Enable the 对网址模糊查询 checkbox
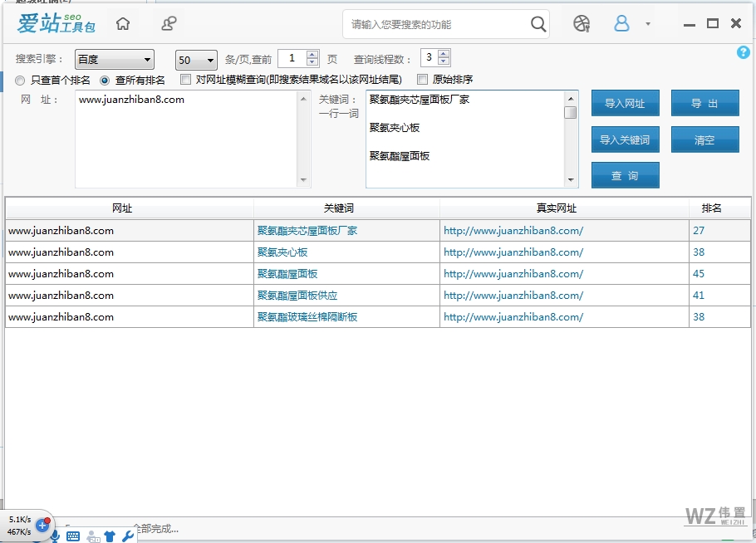The image size is (756, 543). (x=184, y=80)
